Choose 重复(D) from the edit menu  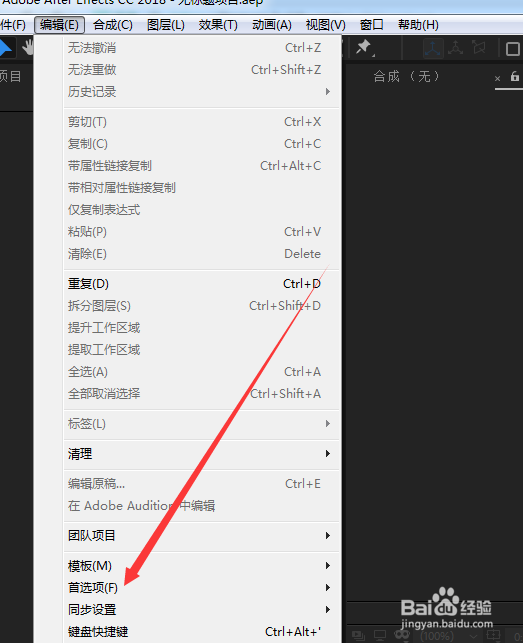(203, 284)
